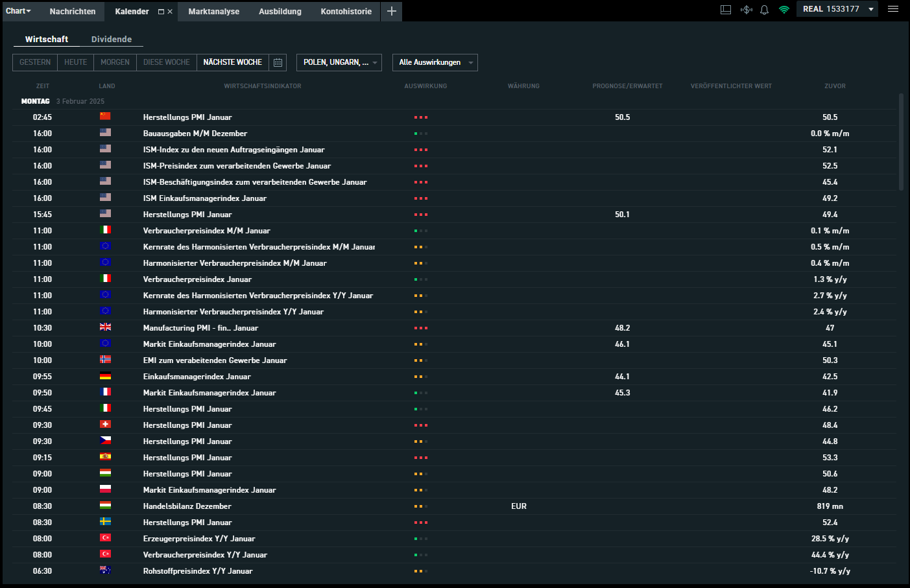Choose the MORGEN filter button
The width and height of the screenshot is (910, 588).
click(x=115, y=62)
